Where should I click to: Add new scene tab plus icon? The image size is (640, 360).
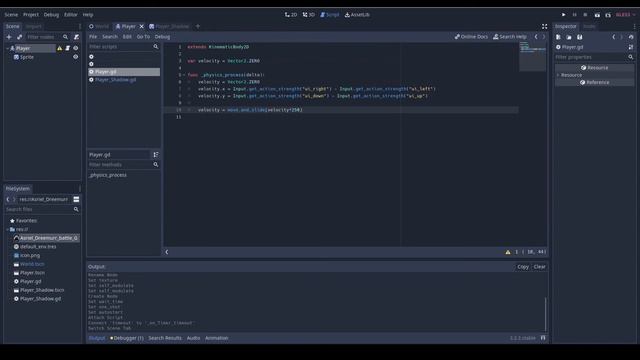tap(198, 26)
